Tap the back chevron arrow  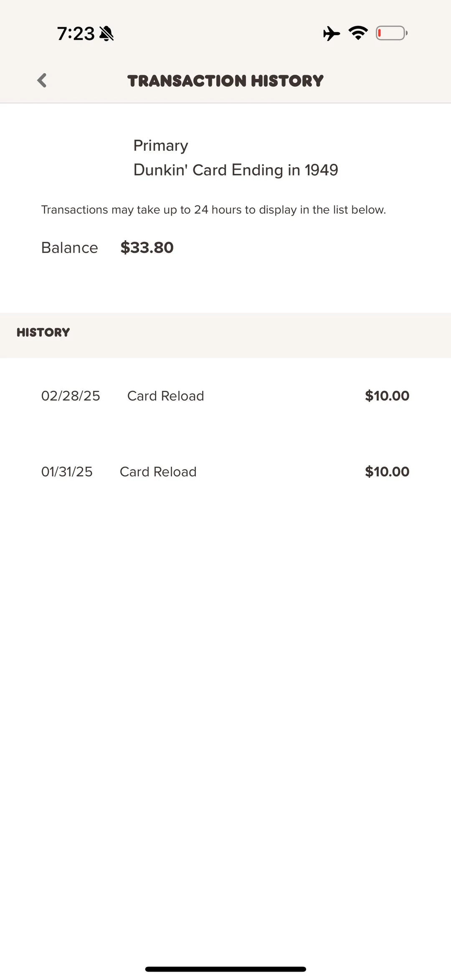click(42, 80)
